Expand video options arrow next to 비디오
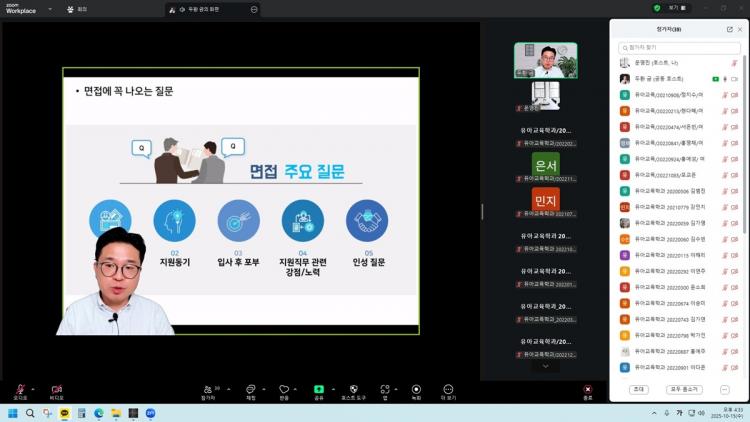Screen dimensions: 750x422 pyautogui.click(x=69, y=388)
